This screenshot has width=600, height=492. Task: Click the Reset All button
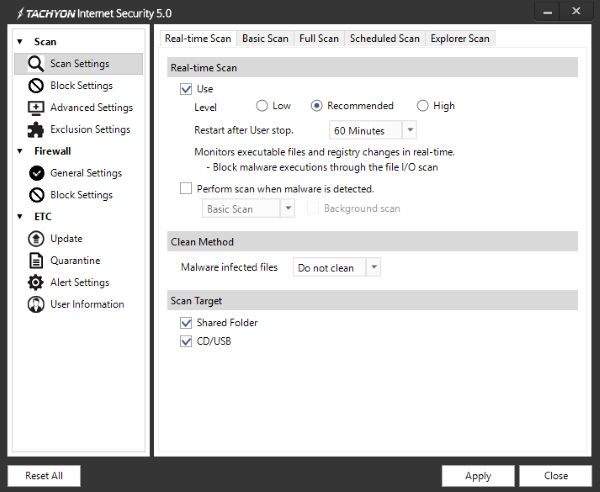pos(44,476)
